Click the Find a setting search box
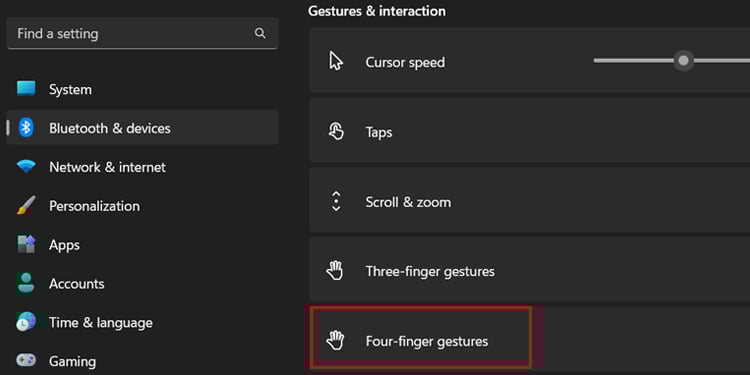750x375 pixels. point(143,33)
